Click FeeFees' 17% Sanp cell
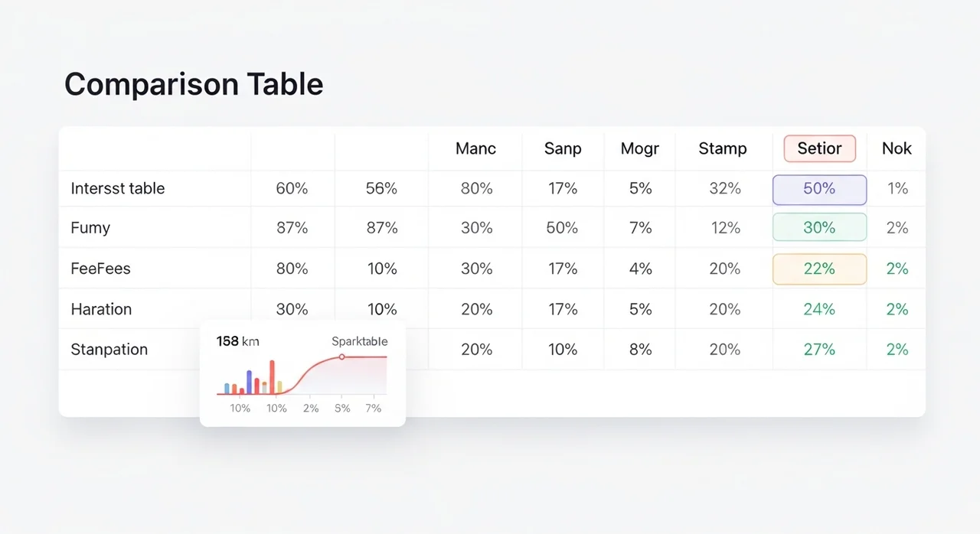 (563, 269)
